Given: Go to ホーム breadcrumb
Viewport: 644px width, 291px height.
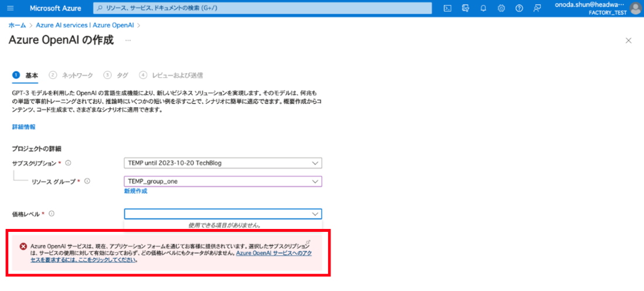Looking at the screenshot, I should [17, 25].
